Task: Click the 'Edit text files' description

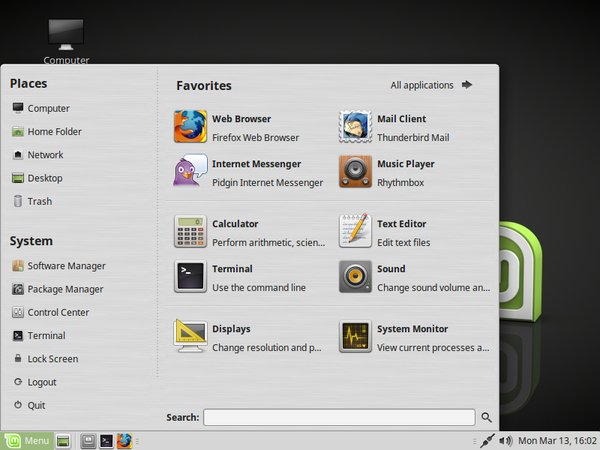Action: (x=404, y=243)
